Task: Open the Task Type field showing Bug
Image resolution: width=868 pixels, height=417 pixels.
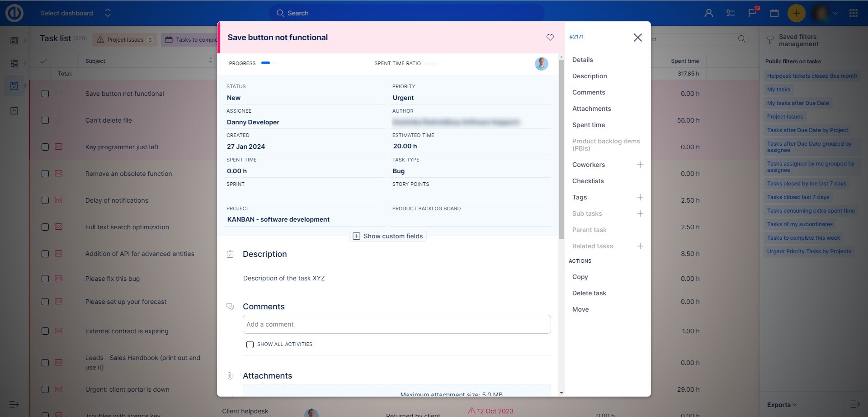Action: coord(471,171)
